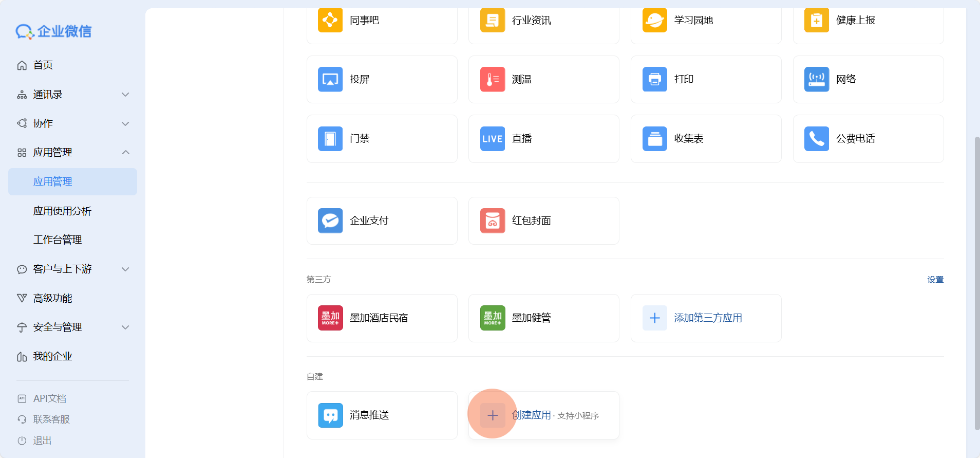Viewport: 980px width, 458px height.
Task: Click 添加第三方应用 button
Action: tap(707, 318)
